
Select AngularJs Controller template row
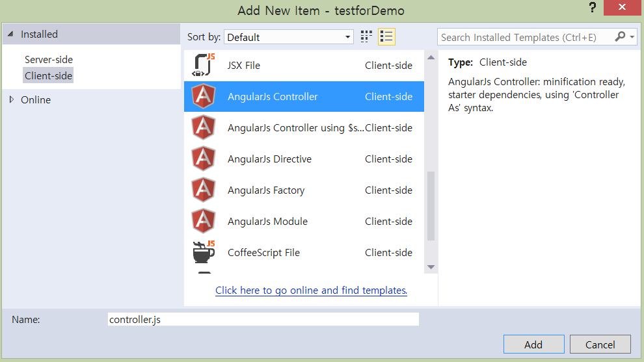304,96
